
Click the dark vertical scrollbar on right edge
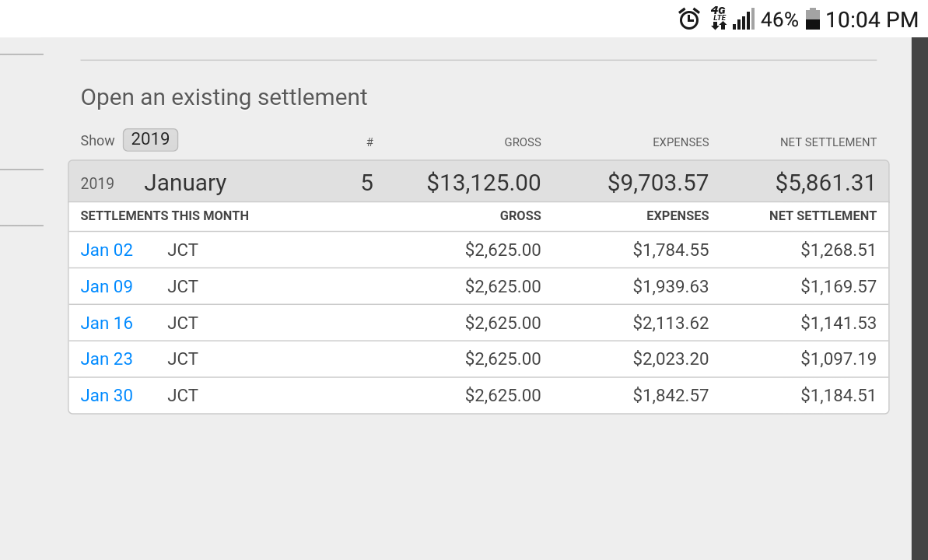919,299
